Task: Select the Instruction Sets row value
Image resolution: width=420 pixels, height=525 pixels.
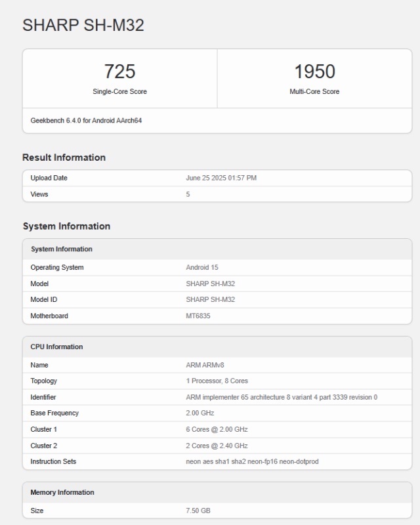Action: click(x=252, y=461)
